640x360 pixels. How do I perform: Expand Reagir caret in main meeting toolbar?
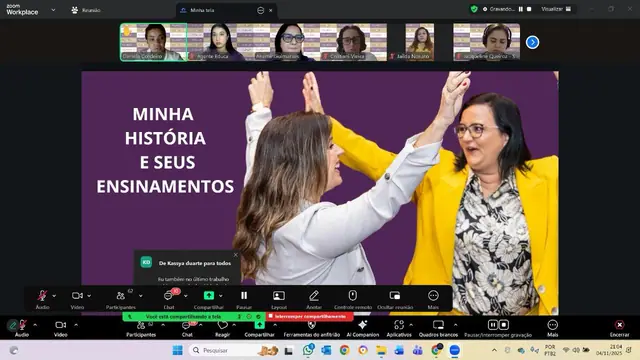[x=234, y=325]
